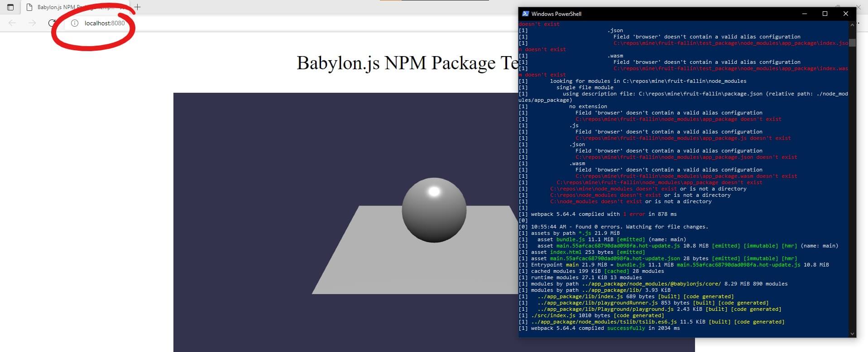Screen dimensions: 868x352
Task: Click the 'Playground/playground.js 2.43 KiB' line
Action: coord(650,309)
